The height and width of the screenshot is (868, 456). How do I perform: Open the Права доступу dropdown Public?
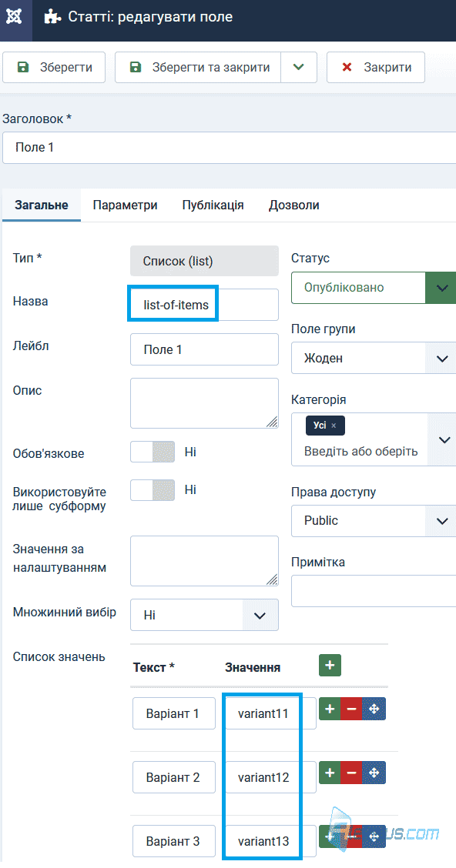click(x=374, y=521)
